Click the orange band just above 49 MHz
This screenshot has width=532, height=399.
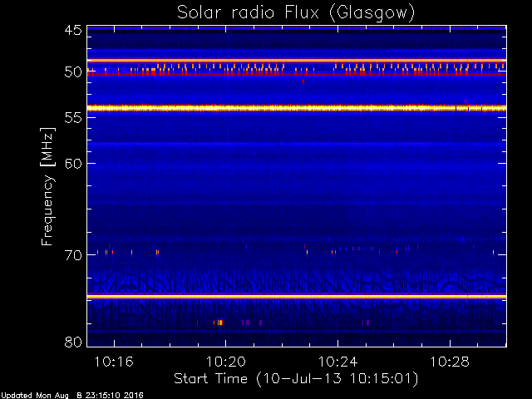point(297,61)
